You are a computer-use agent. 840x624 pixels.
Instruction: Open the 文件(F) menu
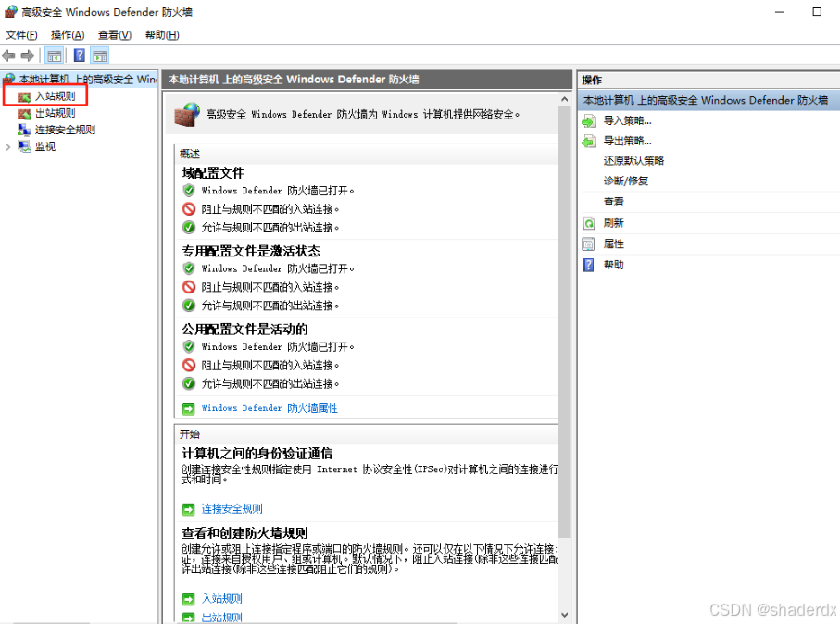pos(21,35)
